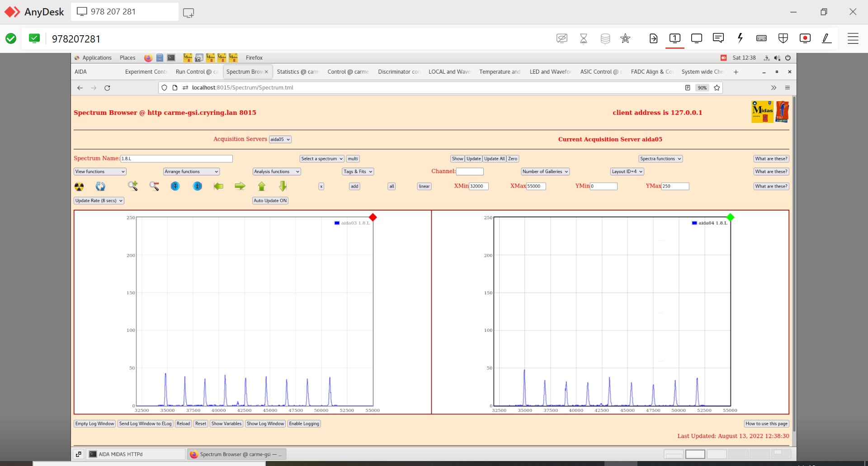Viewport: 868px width, 466px height.
Task: Switch to Run Control browser tab
Action: (x=197, y=72)
